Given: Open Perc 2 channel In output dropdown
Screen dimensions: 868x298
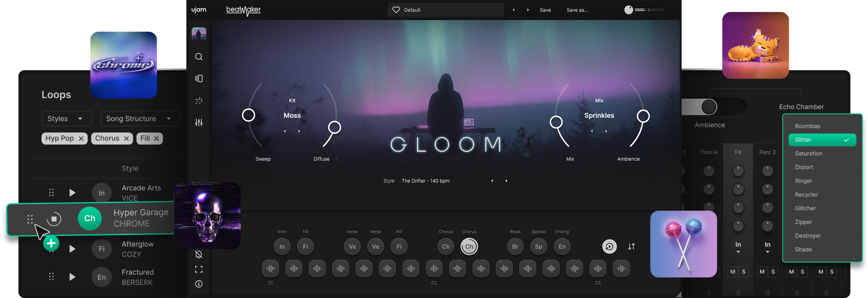Looking at the screenshot, I should [x=767, y=247].
